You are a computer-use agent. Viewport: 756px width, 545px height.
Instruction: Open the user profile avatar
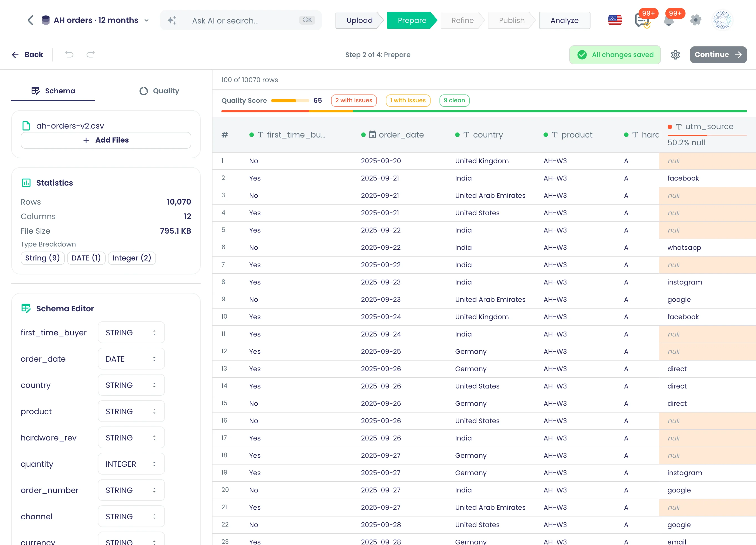[x=722, y=20]
